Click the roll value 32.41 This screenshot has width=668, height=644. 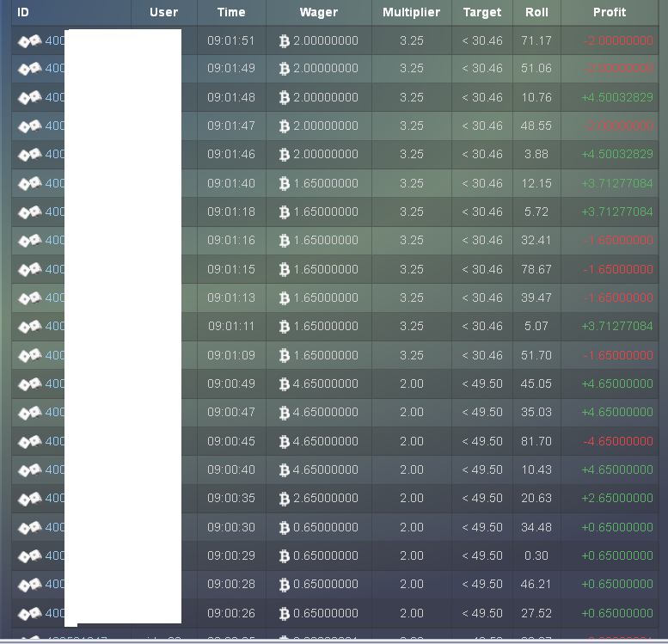[x=536, y=241]
